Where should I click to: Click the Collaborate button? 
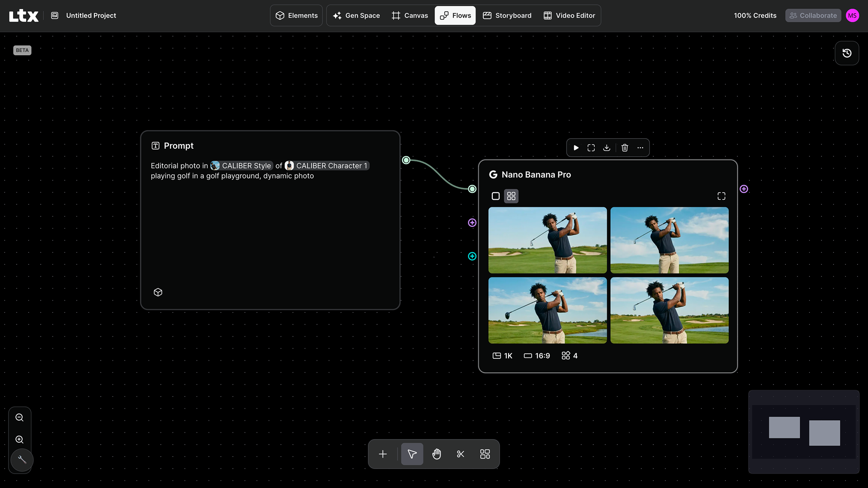tap(813, 15)
